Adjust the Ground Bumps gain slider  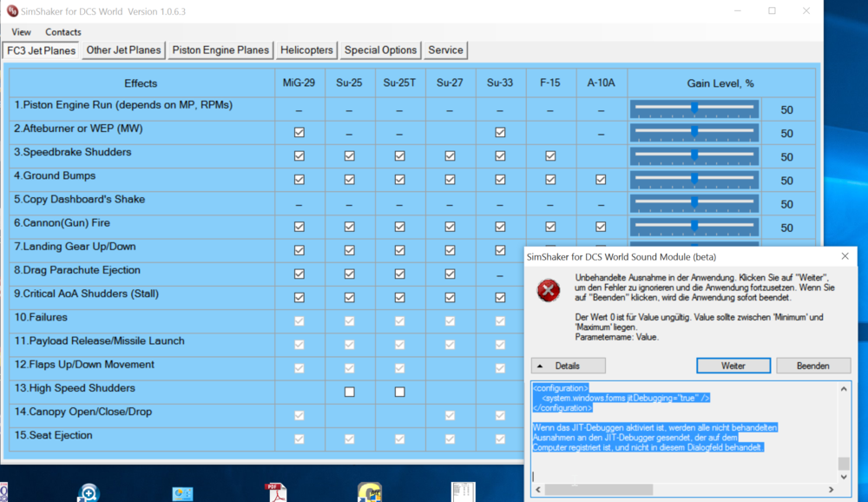694,180
